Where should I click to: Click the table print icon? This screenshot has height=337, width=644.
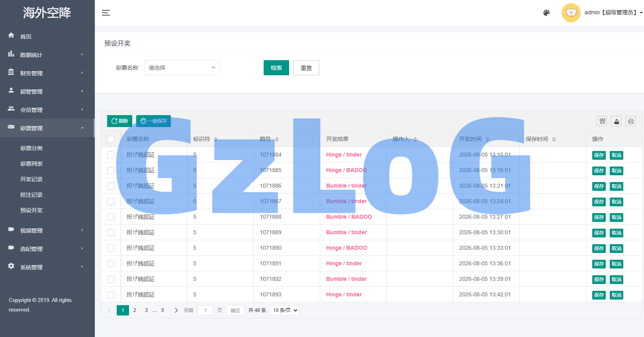pos(631,121)
